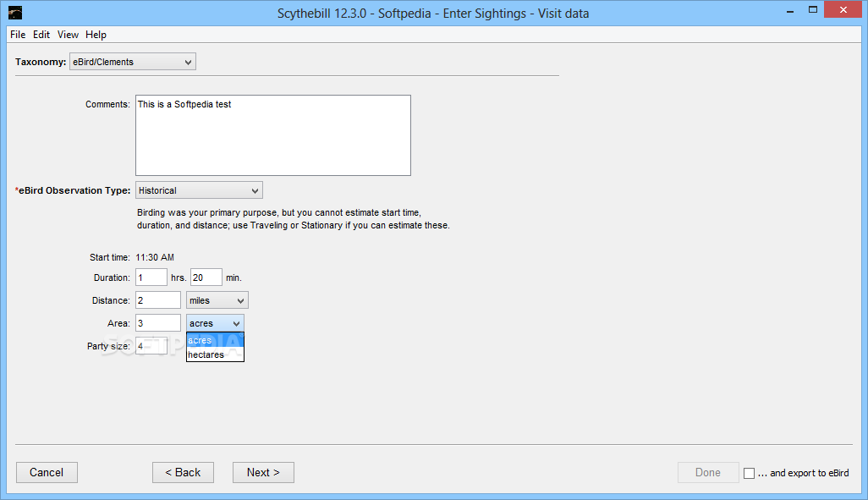Maximize the Scythebill window
This screenshot has height=500, width=868.
pos(813,10)
